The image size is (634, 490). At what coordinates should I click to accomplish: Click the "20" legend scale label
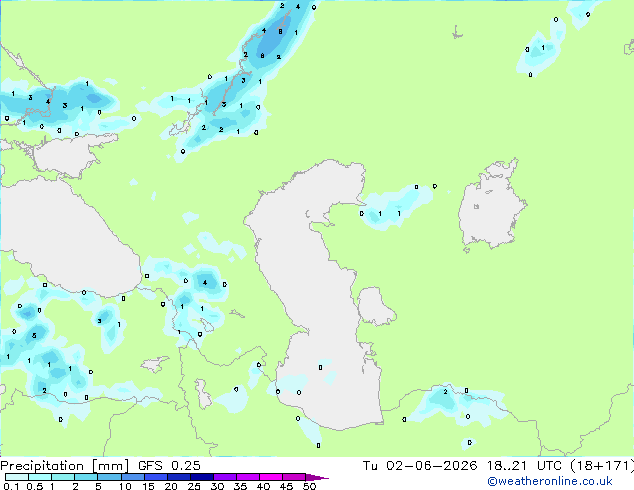(171, 486)
